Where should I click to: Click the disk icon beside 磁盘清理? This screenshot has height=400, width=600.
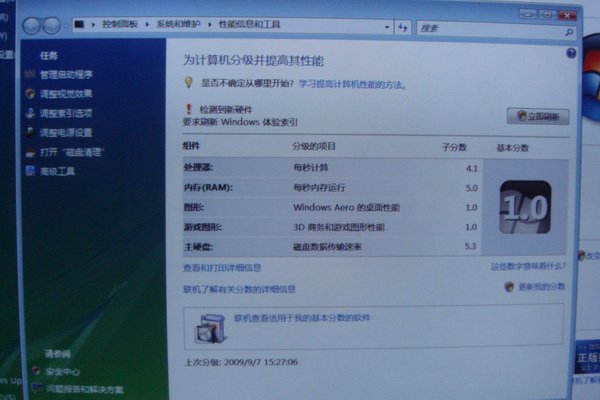coord(30,153)
